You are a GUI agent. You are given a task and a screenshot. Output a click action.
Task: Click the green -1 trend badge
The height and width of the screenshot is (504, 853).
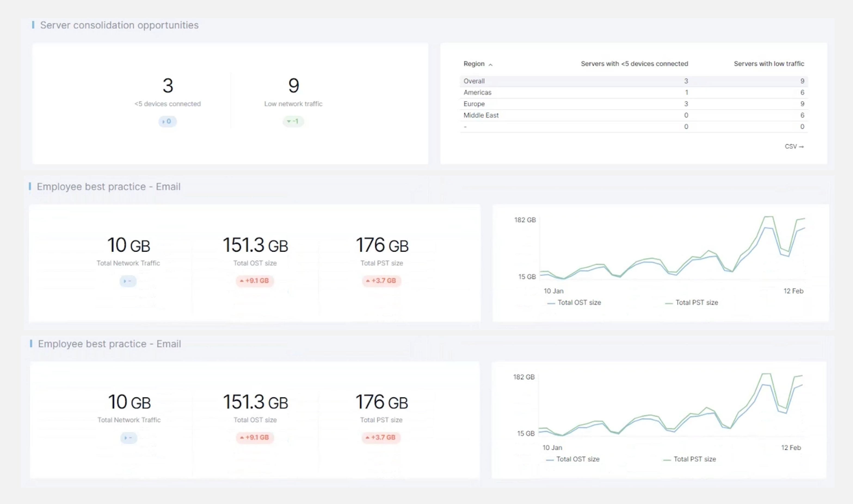tap(293, 121)
